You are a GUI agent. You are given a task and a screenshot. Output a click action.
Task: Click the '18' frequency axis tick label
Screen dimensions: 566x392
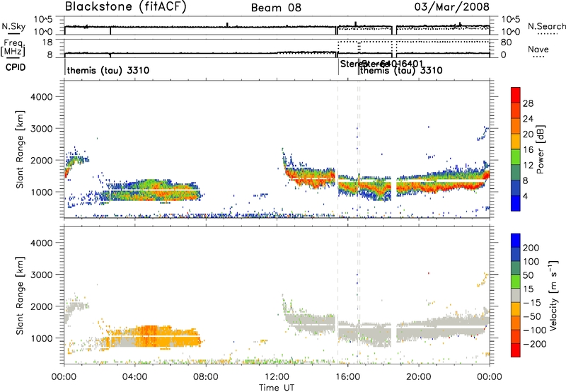pyautogui.click(x=47, y=42)
